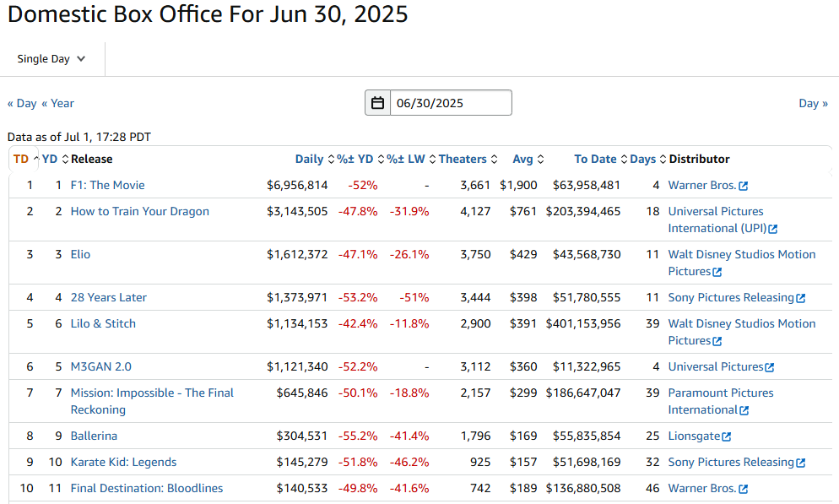The width and height of the screenshot is (839, 504).
Task: Sort table by YD column header
Action: coord(50,159)
